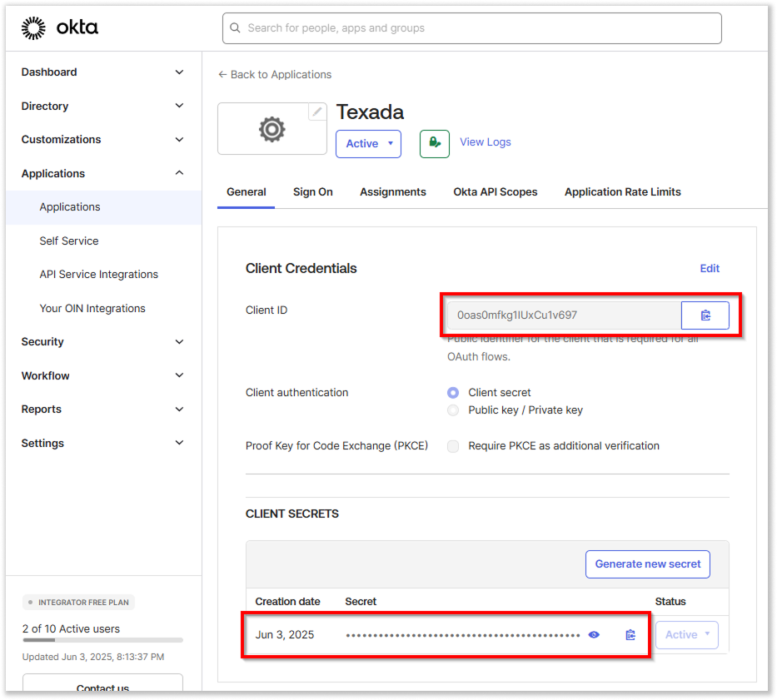Click the search magnifier icon
The height and width of the screenshot is (700, 777).
point(236,27)
